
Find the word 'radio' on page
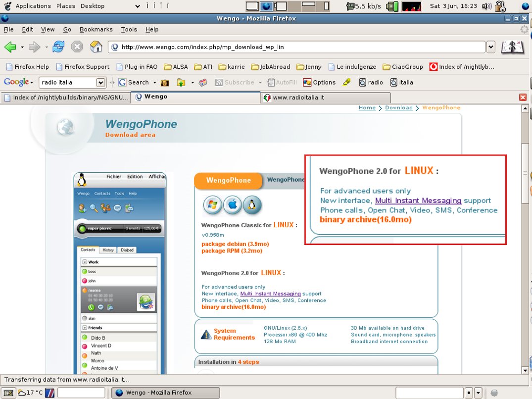tap(371, 83)
